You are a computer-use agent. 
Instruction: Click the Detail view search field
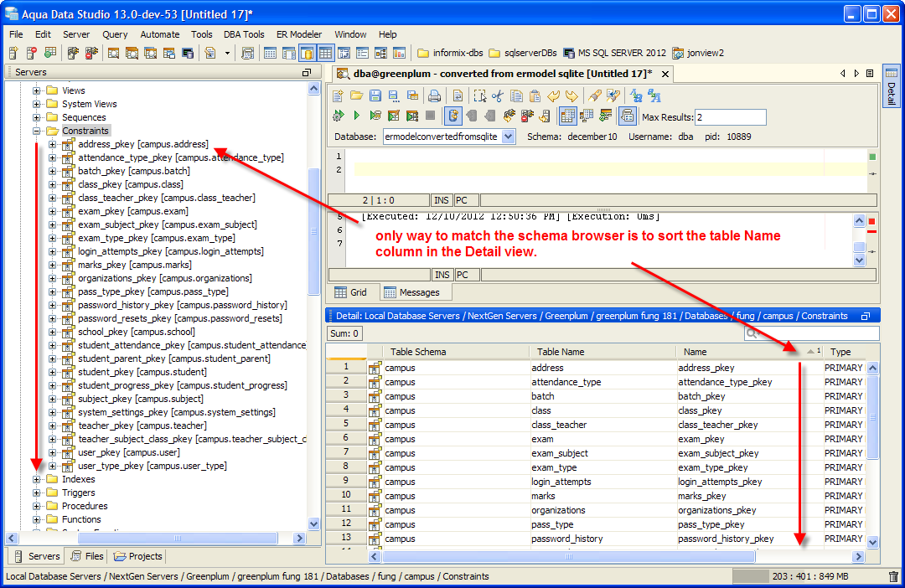[811, 333]
